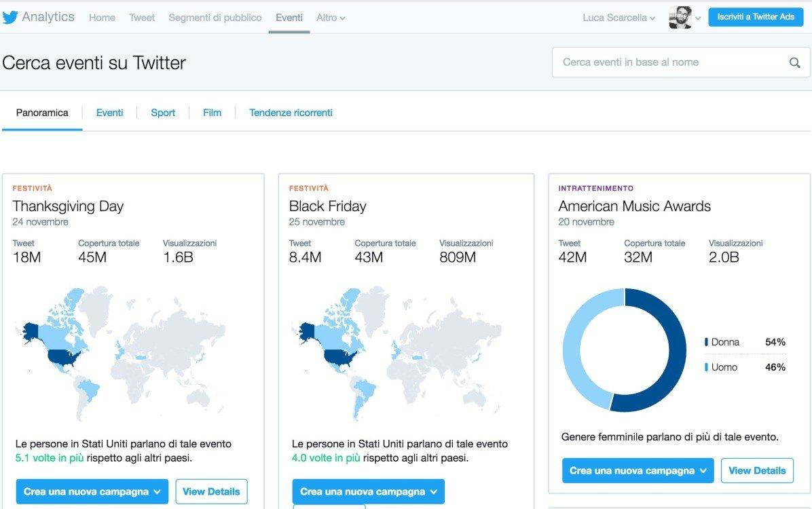Open the Tendenze ricorrenti tab
This screenshot has height=509, width=812.
pos(291,113)
